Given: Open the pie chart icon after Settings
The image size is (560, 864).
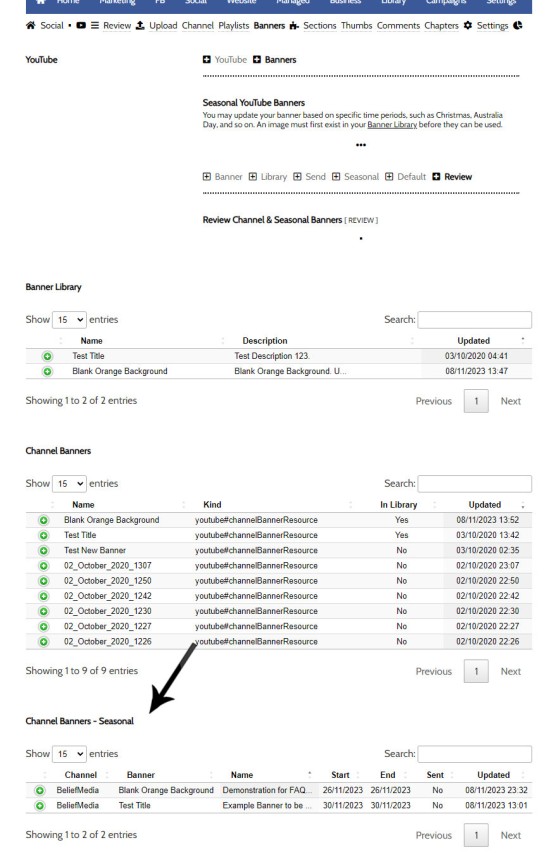Looking at the screenshot, I should pos(518,25).
